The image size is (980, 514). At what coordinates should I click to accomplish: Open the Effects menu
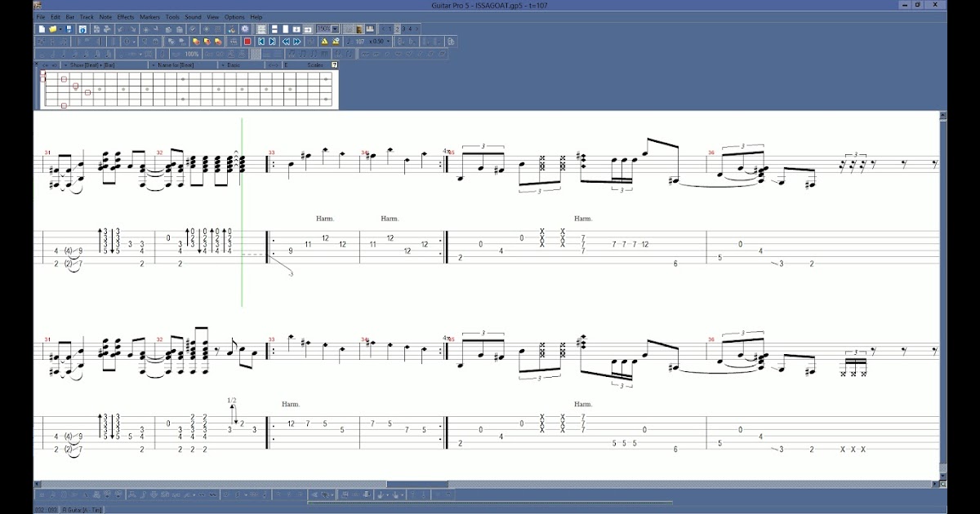tap(126, 16)
